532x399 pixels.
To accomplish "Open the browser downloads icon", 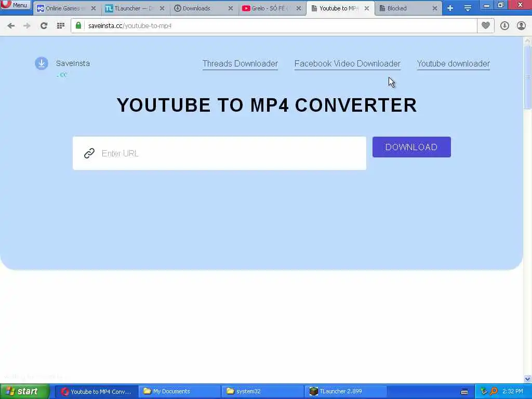I will [x=504, y=26].
